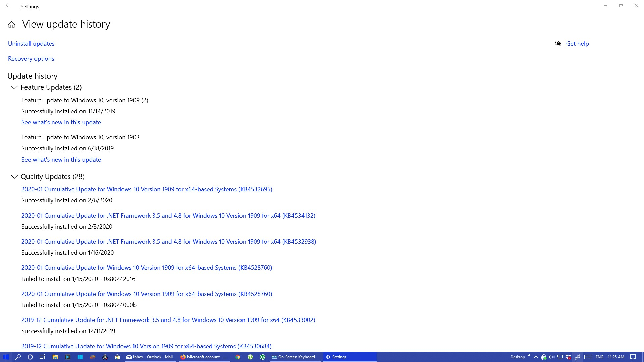The height and width of the screenshot is (362, 644).
Task: Go back with the Settings back arrow
Action: point(8,6)
